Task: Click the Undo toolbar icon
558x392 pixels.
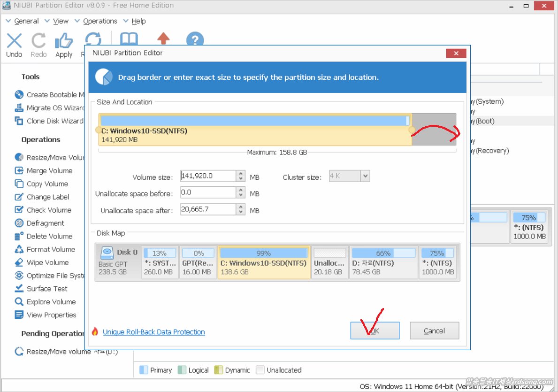Action: (x=14, y=41)
